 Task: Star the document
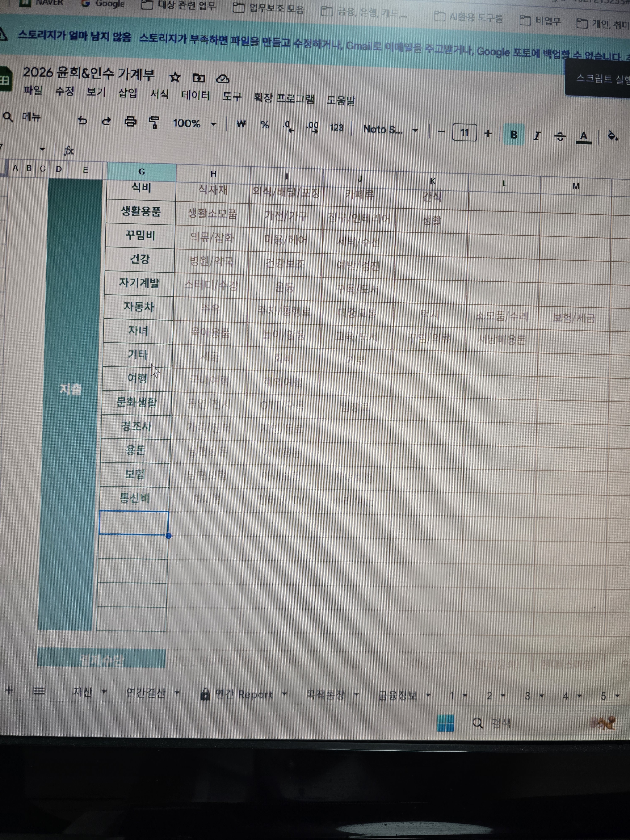tap(175, 77)
